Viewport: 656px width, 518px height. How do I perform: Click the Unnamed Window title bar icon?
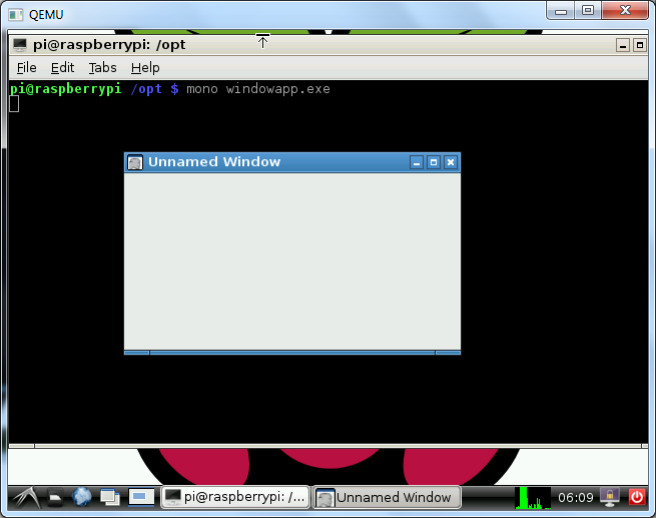pos(135,162)
